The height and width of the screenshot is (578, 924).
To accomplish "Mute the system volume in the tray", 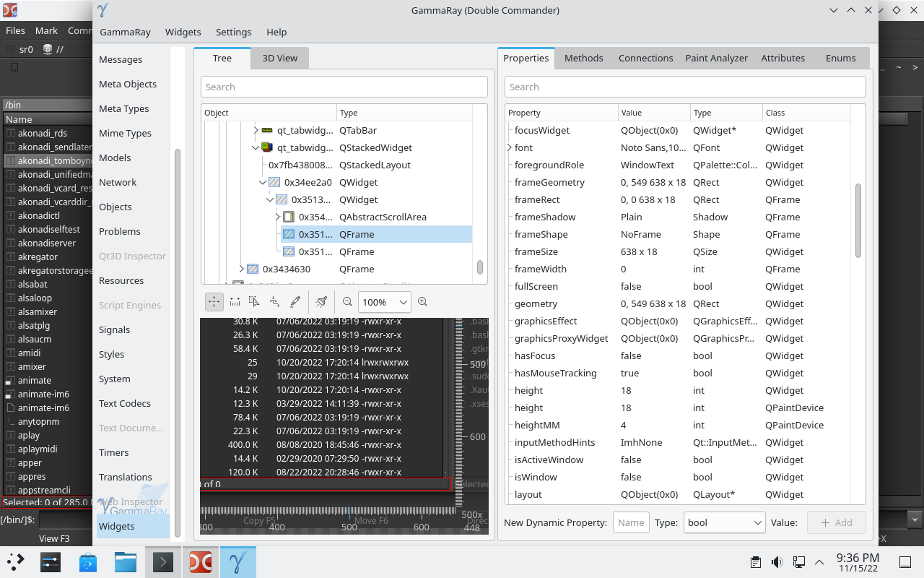I will [x=777, y=561].
